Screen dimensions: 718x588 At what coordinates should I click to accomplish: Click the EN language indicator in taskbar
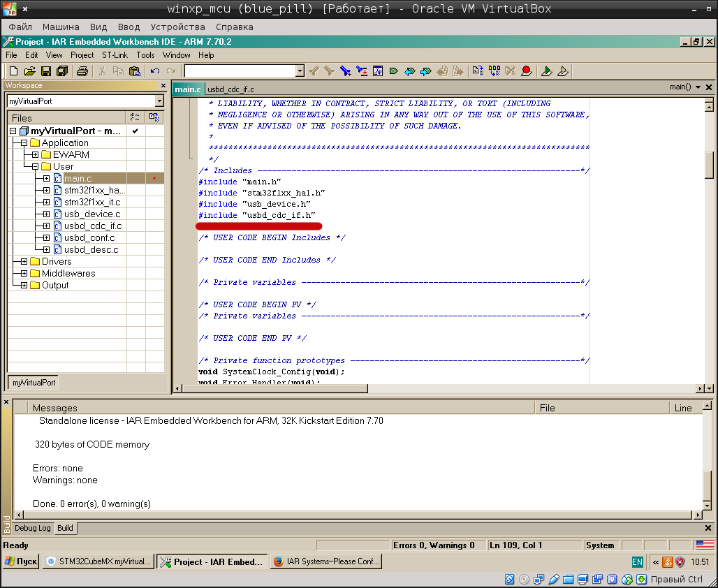(637, 562)
